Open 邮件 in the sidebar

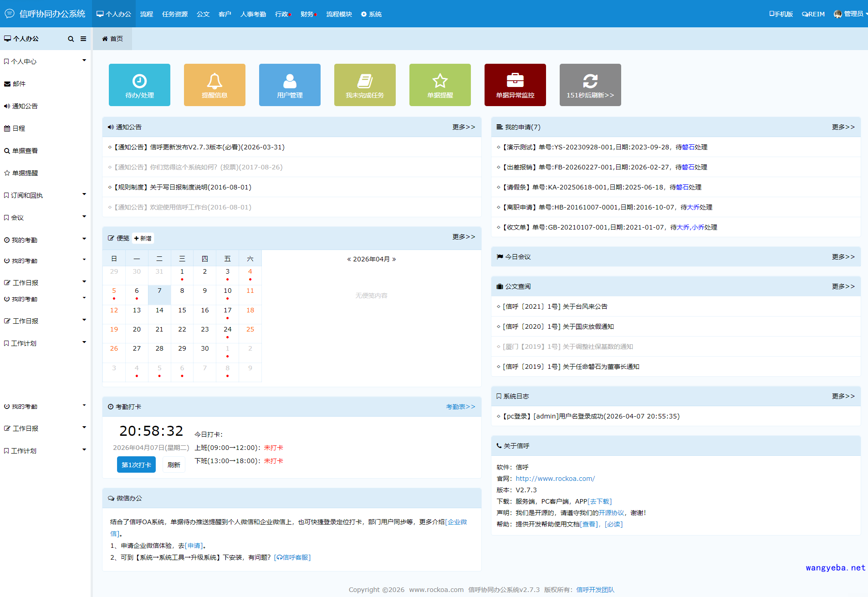[x=19, y=84]
